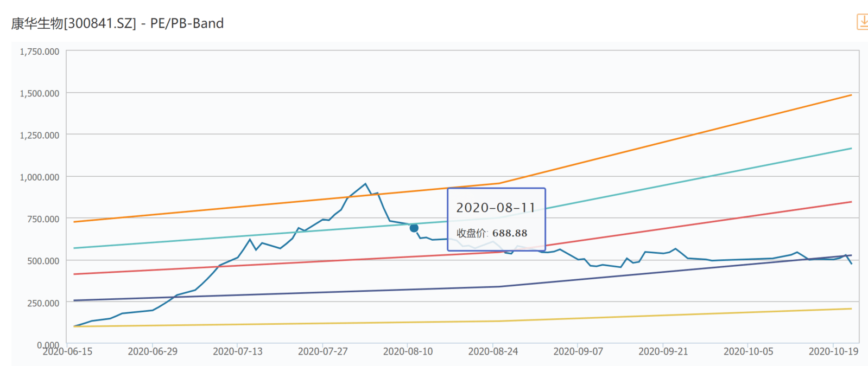Click the 2020-07-27 date label

tap(323, 351)
